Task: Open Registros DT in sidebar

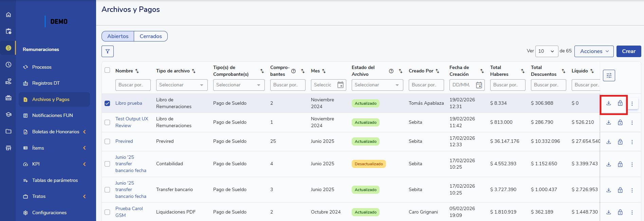Action: (46, 83)
